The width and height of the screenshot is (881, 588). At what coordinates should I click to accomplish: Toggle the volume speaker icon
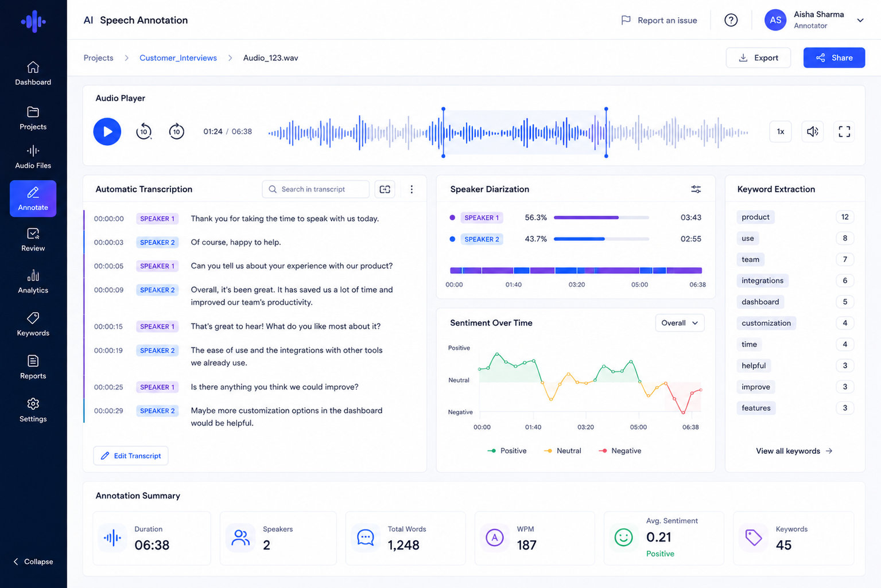pyautogui.click(x=812, y=131)
